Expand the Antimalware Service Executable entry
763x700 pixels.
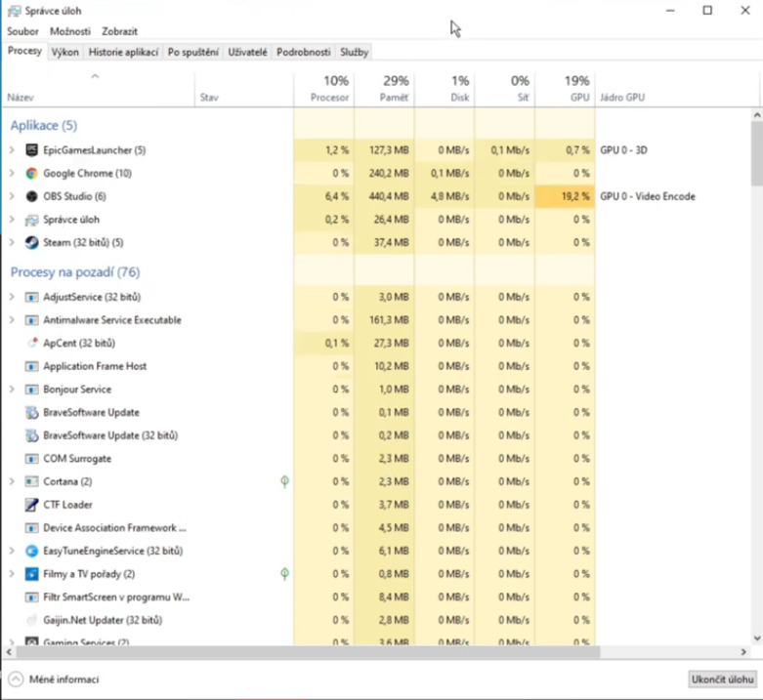[x=12, y=320]
